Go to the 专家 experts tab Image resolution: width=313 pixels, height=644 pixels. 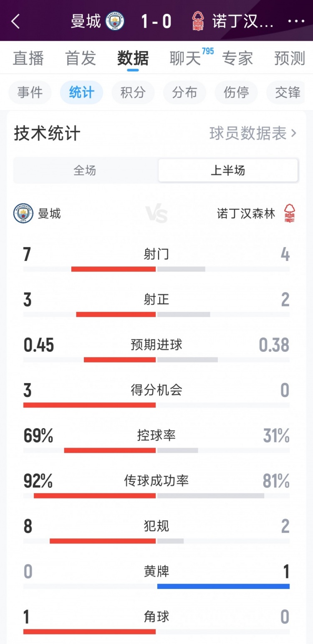coord(237,59)
